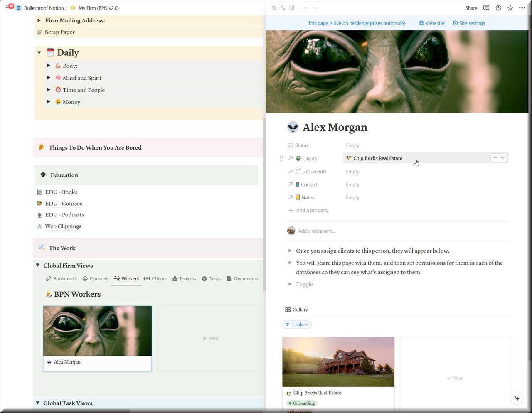532x413 pixels.
Task: Click the Add a comment field
Action: (x=317, y=231)
